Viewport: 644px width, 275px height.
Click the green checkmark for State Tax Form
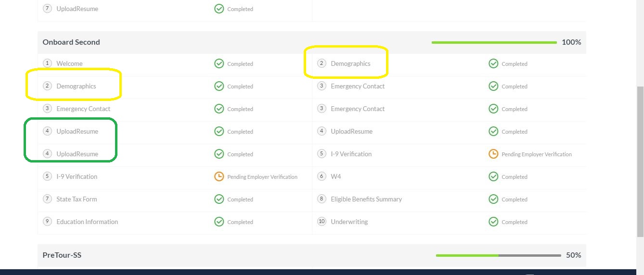tap(219, 199)
